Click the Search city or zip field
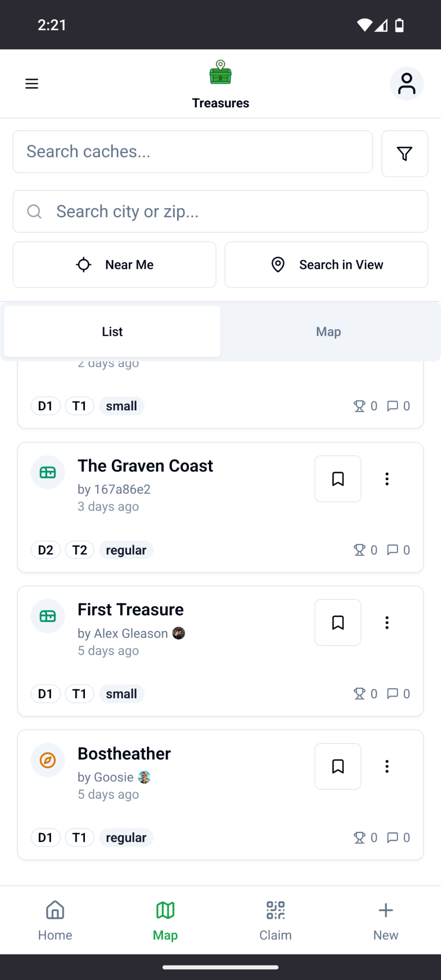 (x=228, y=212)
